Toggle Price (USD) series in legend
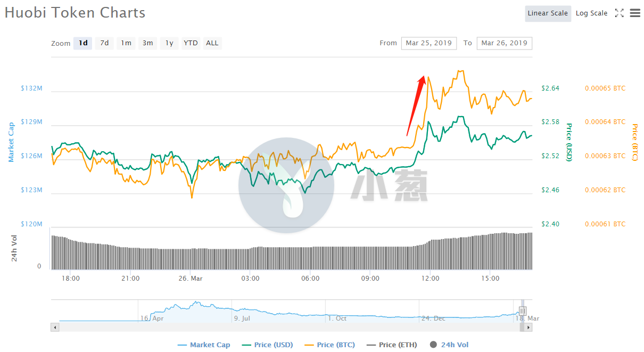The height and width of the screenshot is (352, 644). [x=268, y=345]
